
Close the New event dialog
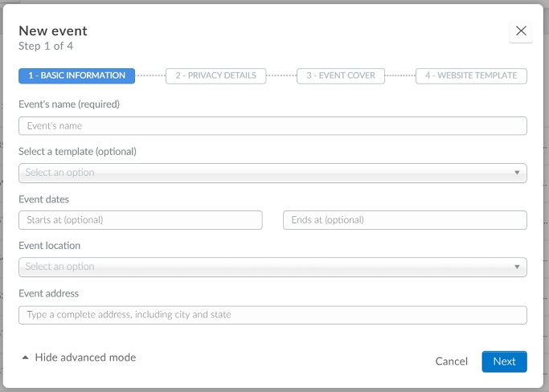tap(521, 31)
